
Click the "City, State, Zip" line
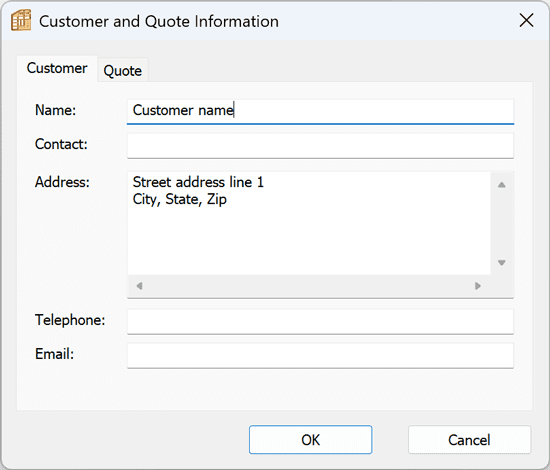pos(180,199)
